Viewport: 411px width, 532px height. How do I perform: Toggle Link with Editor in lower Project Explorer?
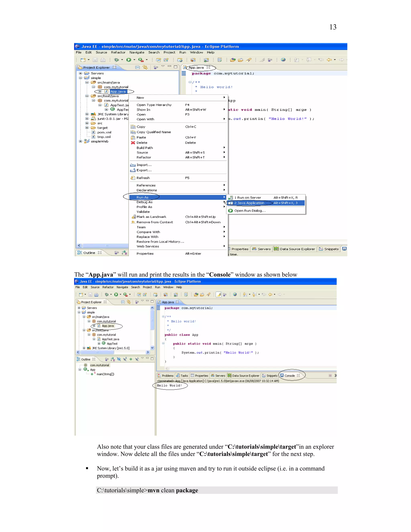[x=129, y=302]
